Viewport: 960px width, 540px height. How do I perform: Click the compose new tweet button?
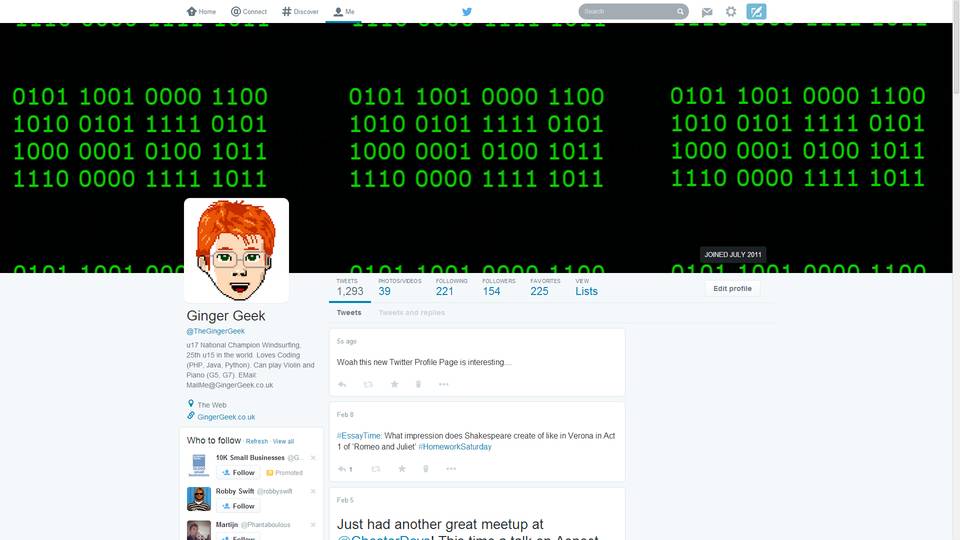(756, 12)
